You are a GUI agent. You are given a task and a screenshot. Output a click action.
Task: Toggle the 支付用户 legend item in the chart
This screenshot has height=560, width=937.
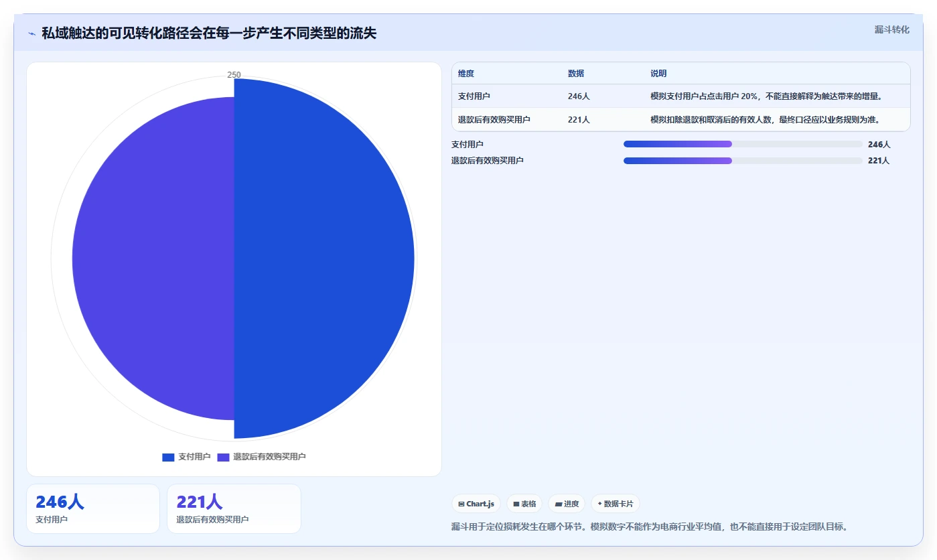click(x=186, y=457)
